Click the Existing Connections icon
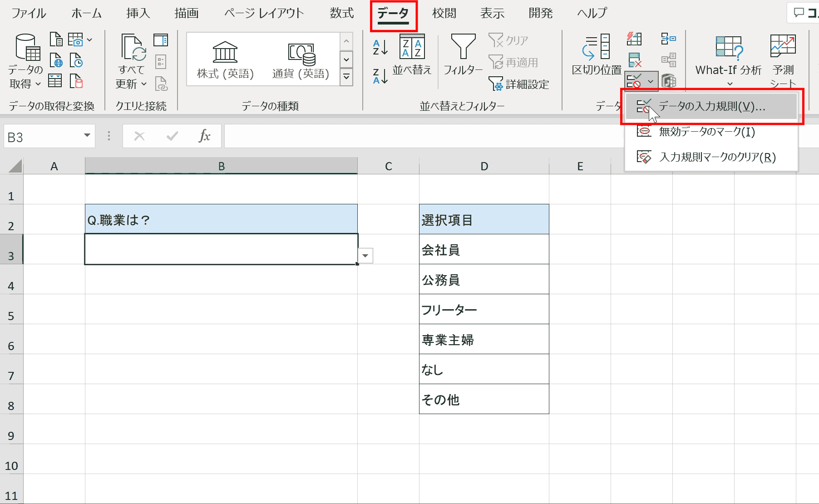The width and height of the screenshot is (819, 504). coord(76,81)
